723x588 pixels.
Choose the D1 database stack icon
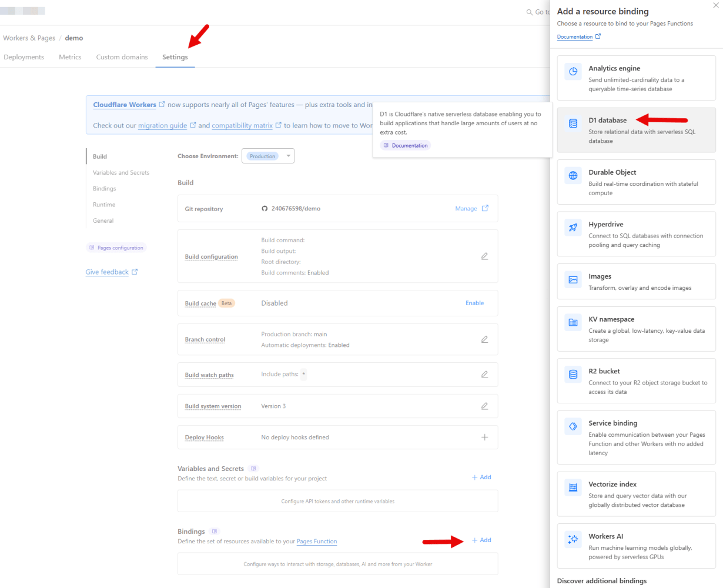pos(573,123)
